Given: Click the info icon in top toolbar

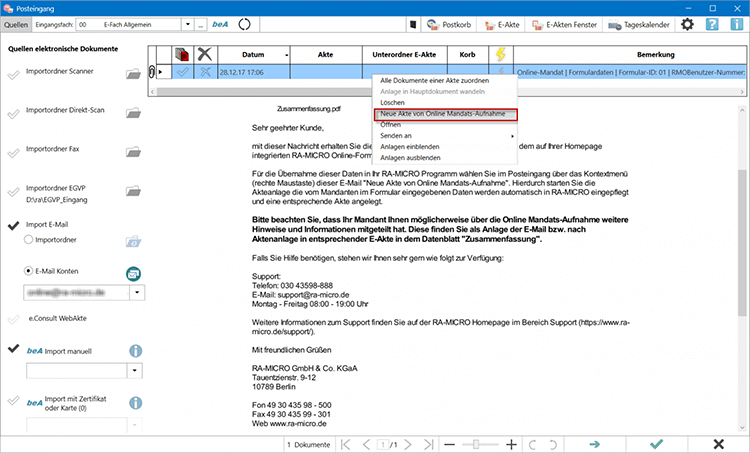Looking at the screenshot, I should [x=737, y=24].
